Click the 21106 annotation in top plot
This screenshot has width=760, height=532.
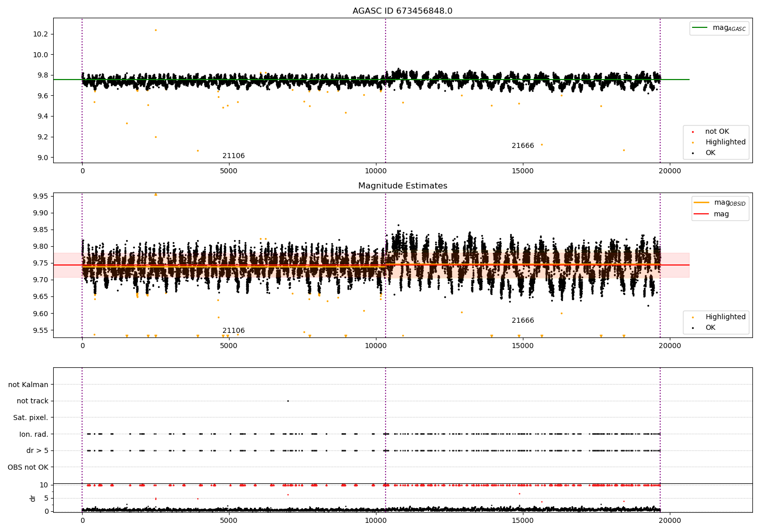click(234, 156)
